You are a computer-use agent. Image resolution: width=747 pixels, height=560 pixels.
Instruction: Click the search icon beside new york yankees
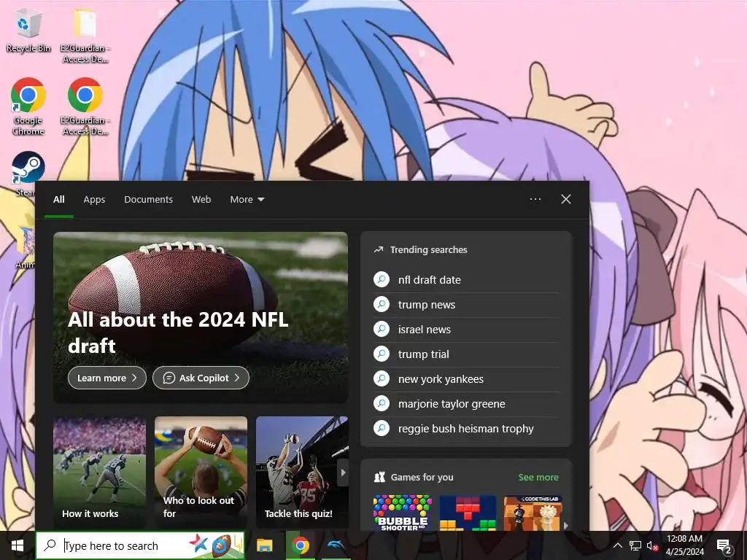381,378
